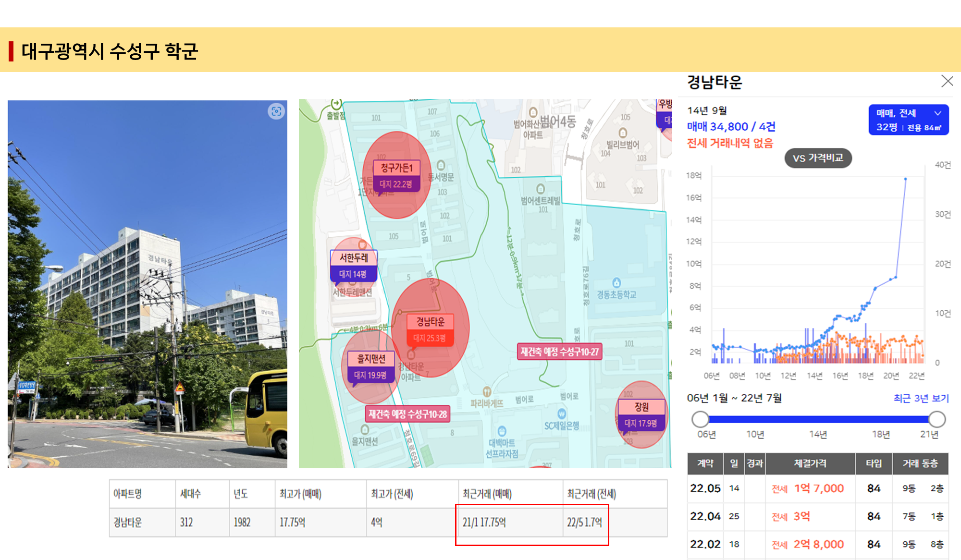Close the 경남타운 detail panel
This screenshot has width=961, height=560.
[x=947, y=81]
